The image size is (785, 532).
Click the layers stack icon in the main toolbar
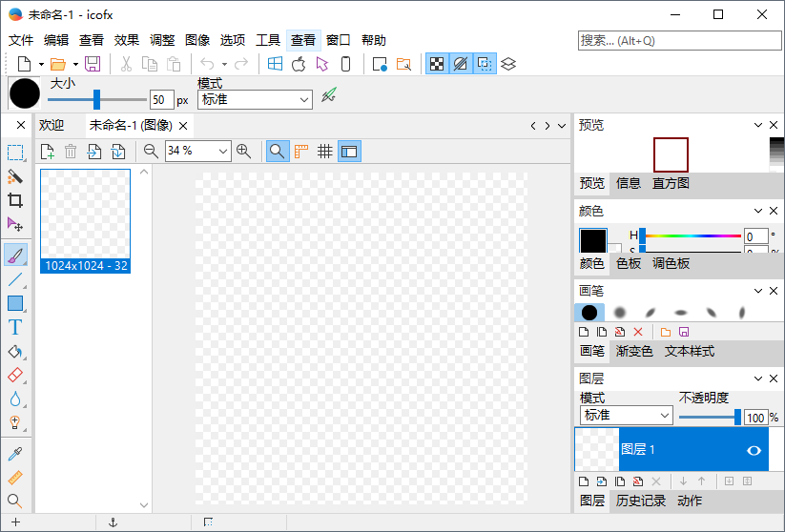(508, 64)
